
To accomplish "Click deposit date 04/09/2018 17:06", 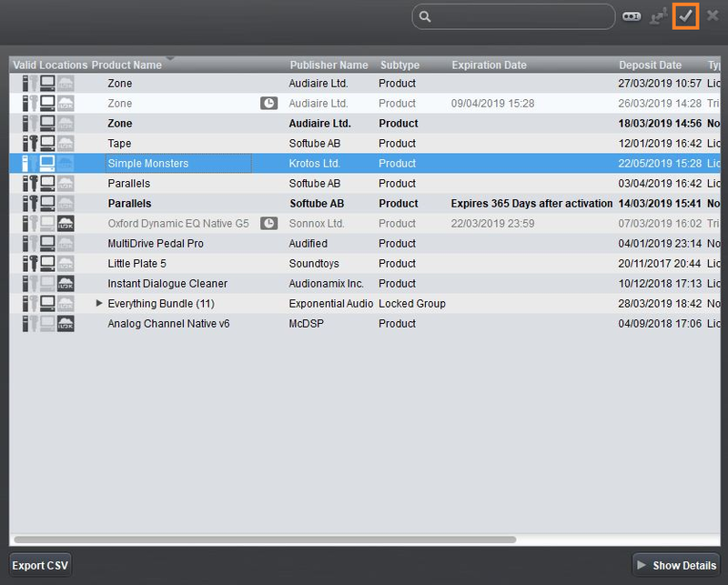I will coord(660,323).
